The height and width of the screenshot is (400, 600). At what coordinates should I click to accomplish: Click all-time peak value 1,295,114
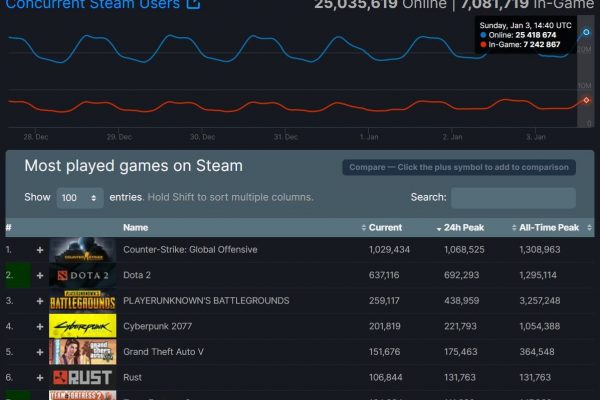pos(538,275)
